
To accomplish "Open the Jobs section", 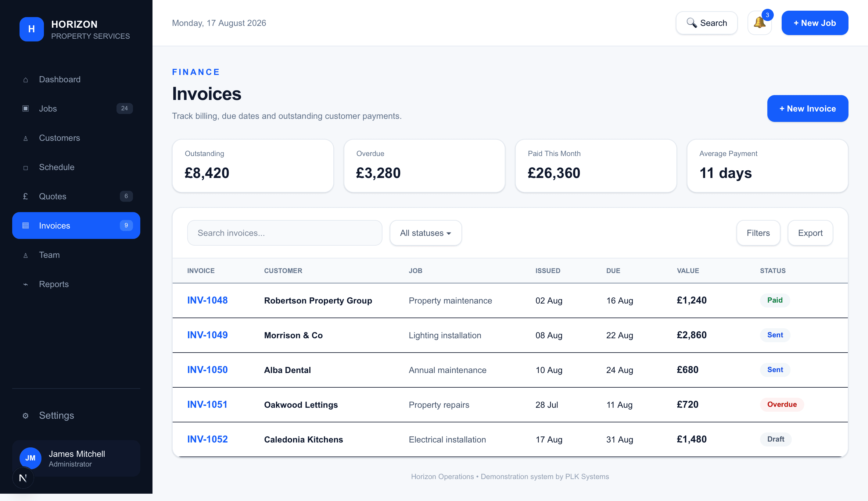I will 76,109.
